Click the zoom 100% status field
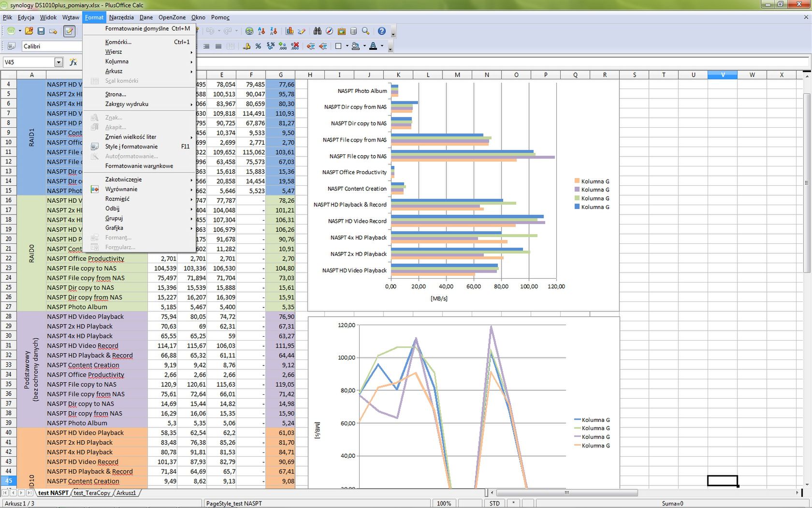 click(x=444, y=503)
